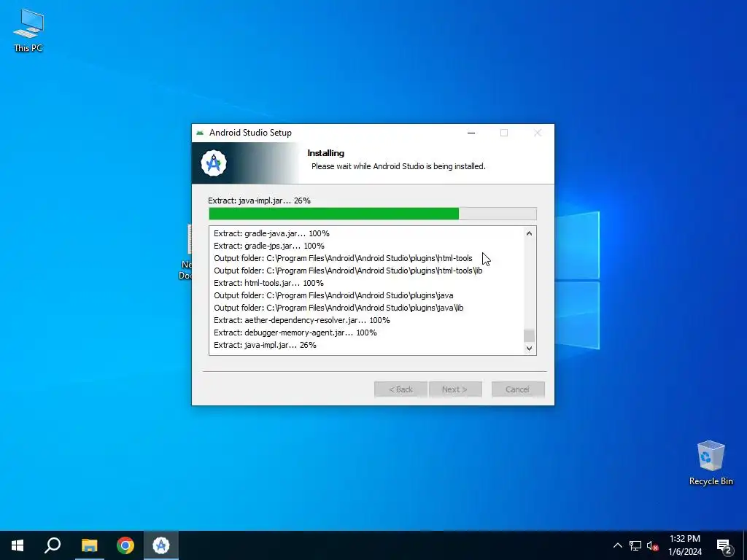Screen dimensions: 747x560
Task: Click the disabled Next button
Action: (x=455, y=389)
